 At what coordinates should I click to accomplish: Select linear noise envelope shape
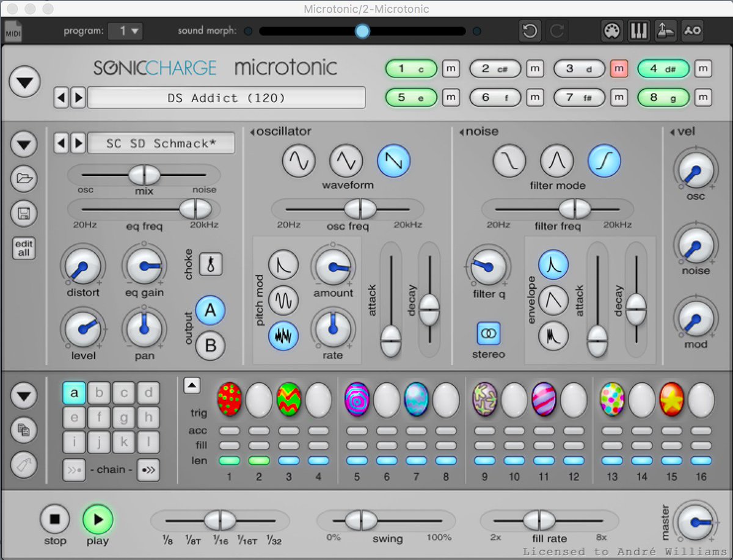coord(553,300)
